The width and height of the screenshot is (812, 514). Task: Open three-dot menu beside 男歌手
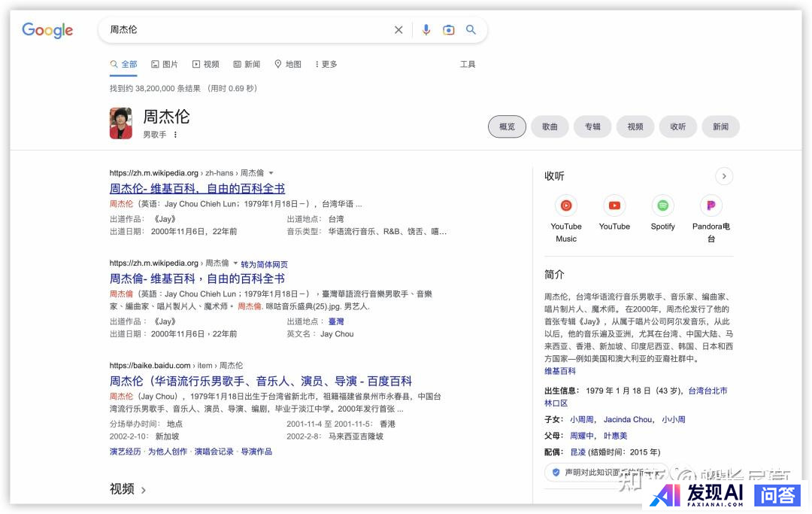176,135
